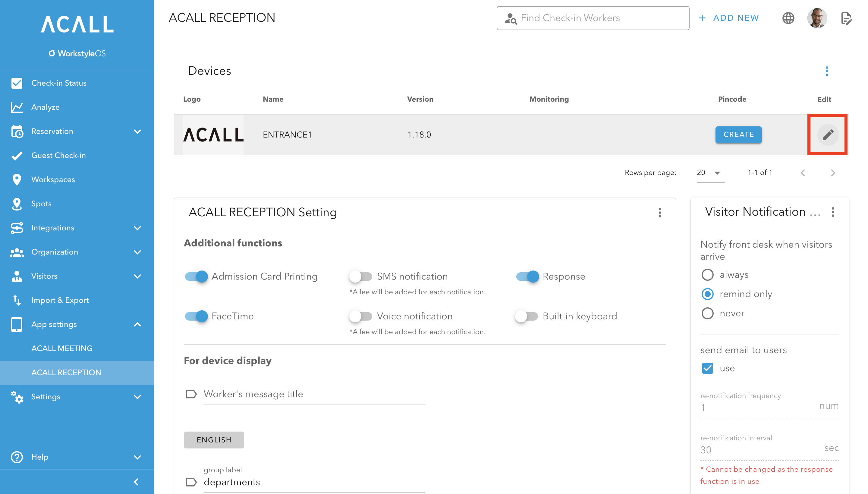Screen dimensions: 868x494
Task: Click the Workspaces pin icon
Action: [17, 179]
